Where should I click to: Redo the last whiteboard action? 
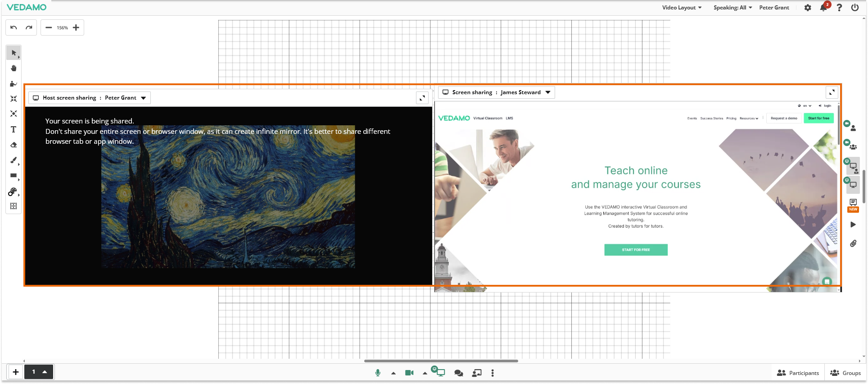[29, 27]
